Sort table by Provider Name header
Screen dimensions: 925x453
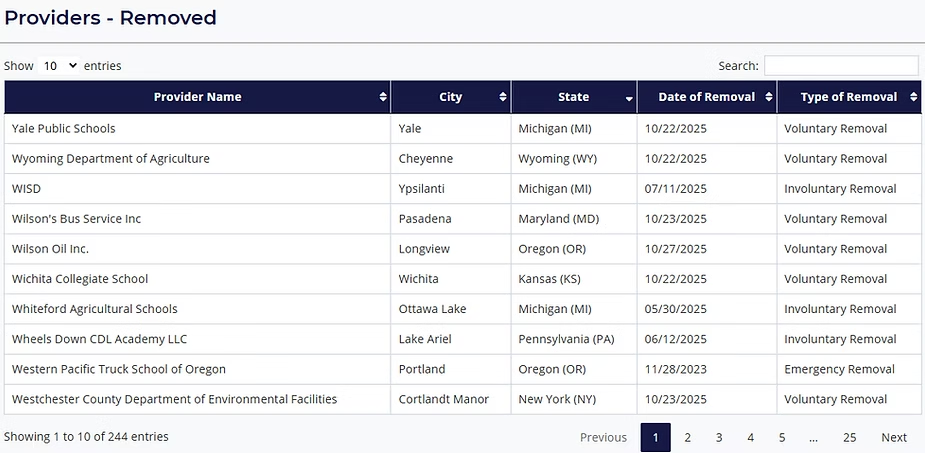pos(197,97)
